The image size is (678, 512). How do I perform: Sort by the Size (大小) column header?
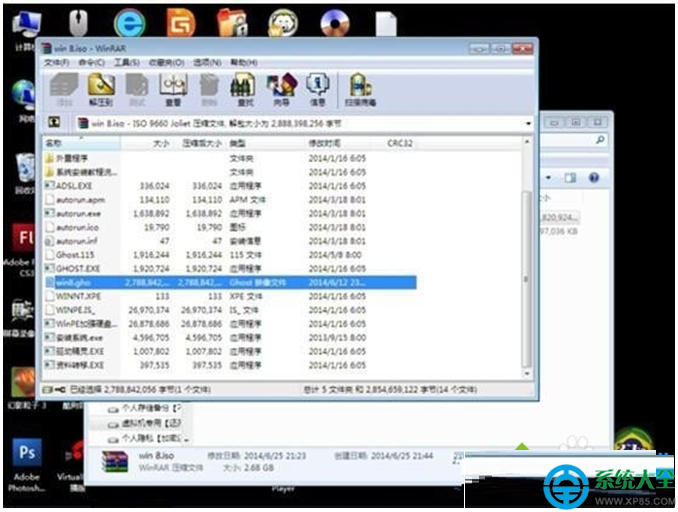click(161, 144)
